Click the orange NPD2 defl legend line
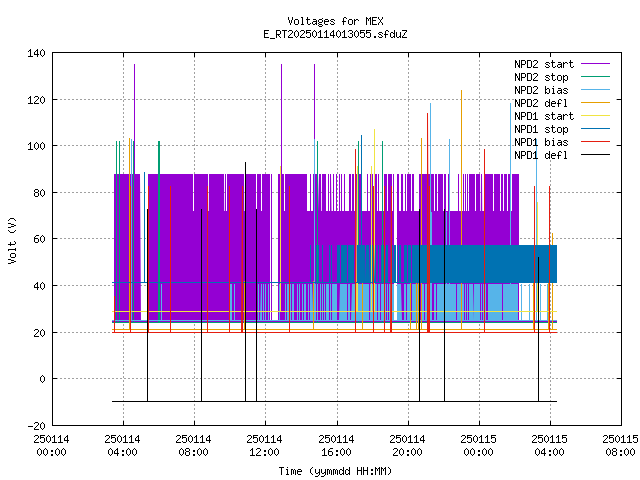 (x=595, y=103)
